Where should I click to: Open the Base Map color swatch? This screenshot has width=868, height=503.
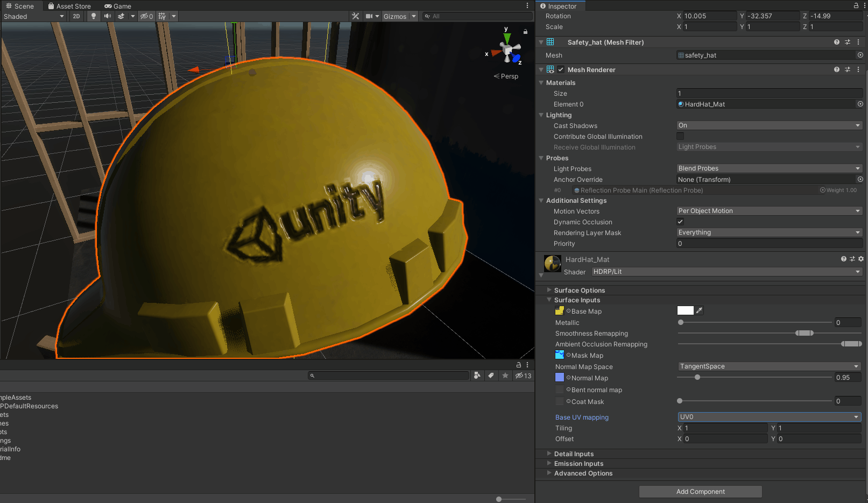[686, 310]
